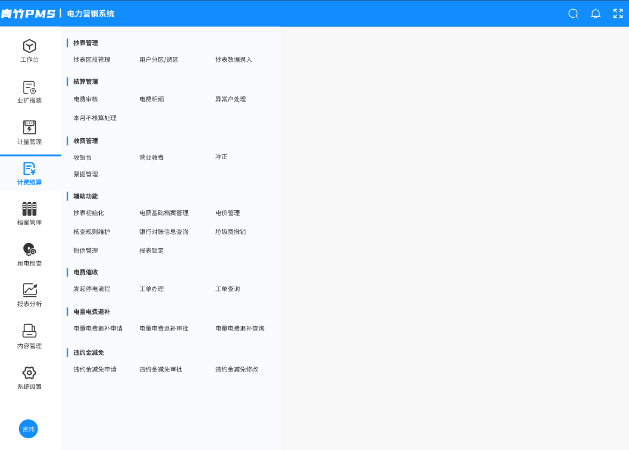629x450 pixels.
Task: Open the 用电检查 inspection icon
Action: [x=29, y=249]
